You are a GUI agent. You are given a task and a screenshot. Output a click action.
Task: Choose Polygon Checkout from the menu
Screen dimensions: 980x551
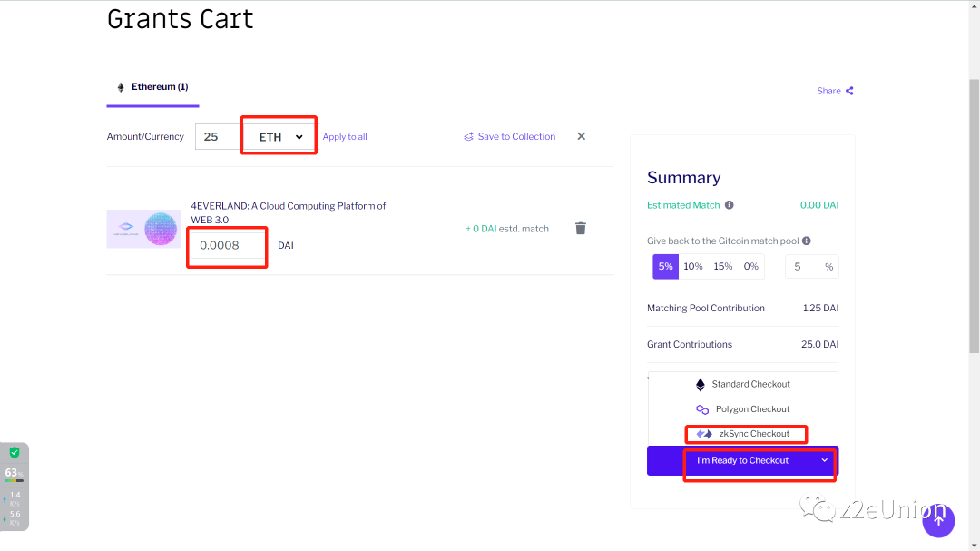coord(744,409)
